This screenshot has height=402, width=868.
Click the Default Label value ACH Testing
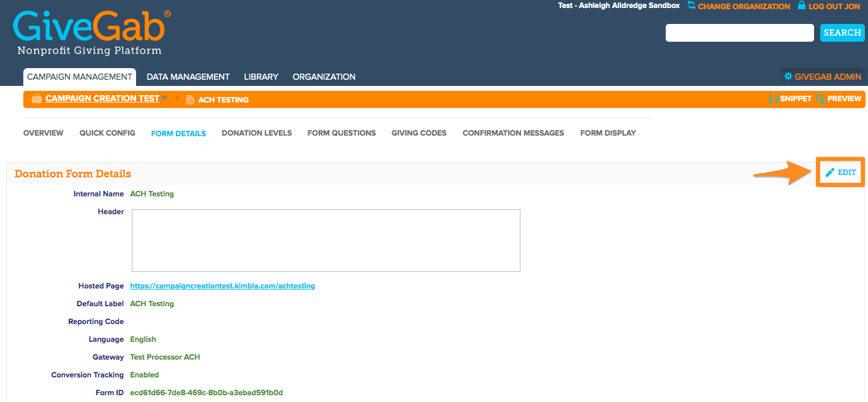(152, 304)
